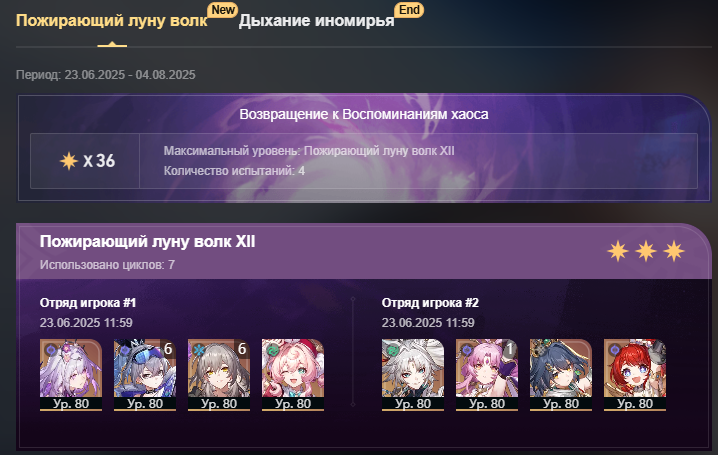This screenshot has height=455, width=718.
Task: Open the silver-haired wind character in squad #2
Action: click(413, 375)
